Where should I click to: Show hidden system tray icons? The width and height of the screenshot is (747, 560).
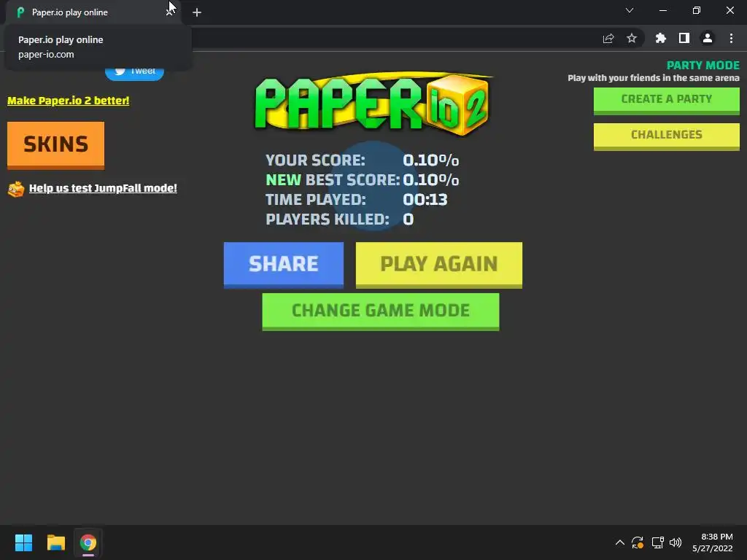point(620,542)
